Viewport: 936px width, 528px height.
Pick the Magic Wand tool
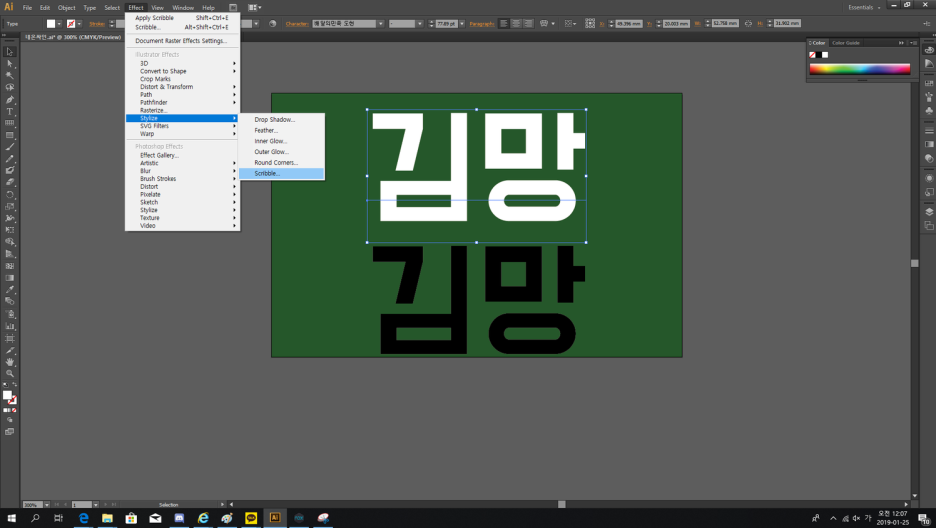10,76
